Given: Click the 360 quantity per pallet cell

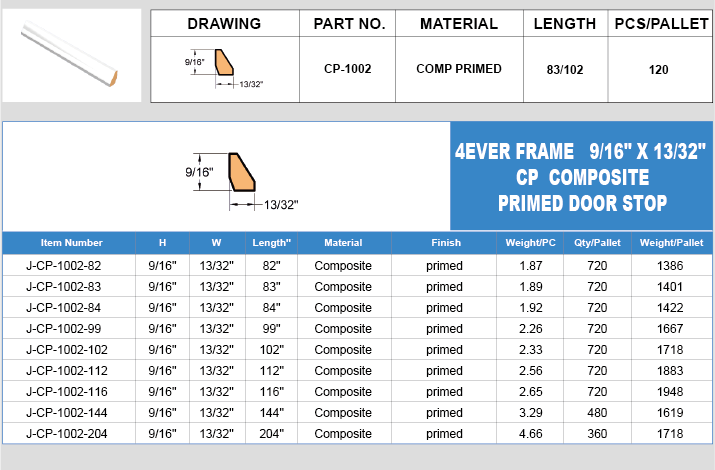Looking at the screenshot, I should (x=597, y=434).
